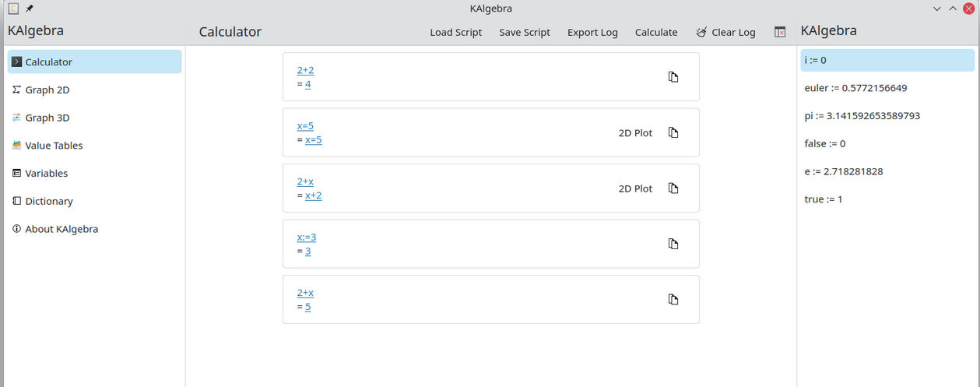The width and height of the screenshot is (980, 387).
Task: Load Script from toolbar
Action: pos(456,32)
